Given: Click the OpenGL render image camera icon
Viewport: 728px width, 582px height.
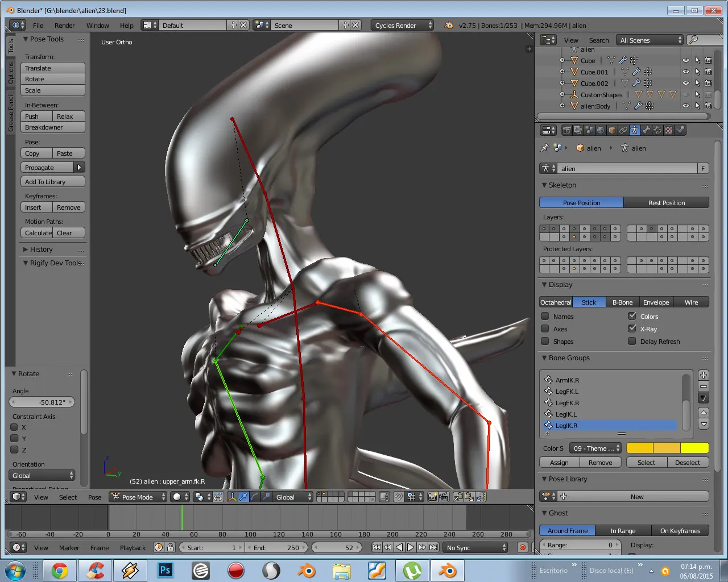Looking at the screenshot, I should [432, 497].
